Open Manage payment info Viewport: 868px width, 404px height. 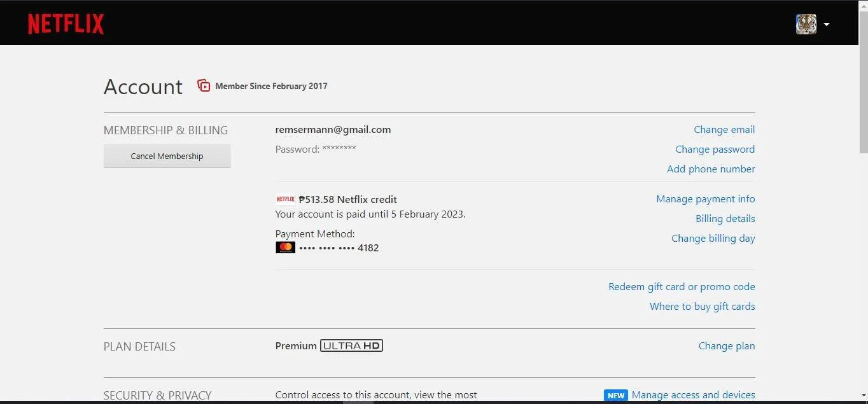point(706,199)
